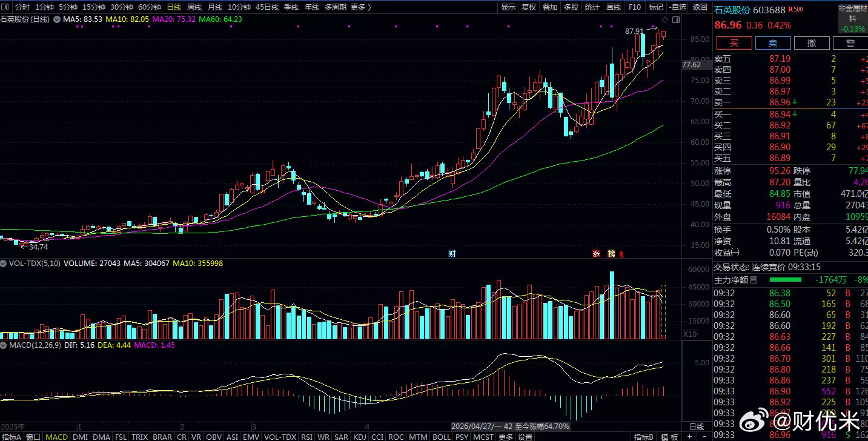
Task: Click the red 买 buy button
Action: [734, 43]
